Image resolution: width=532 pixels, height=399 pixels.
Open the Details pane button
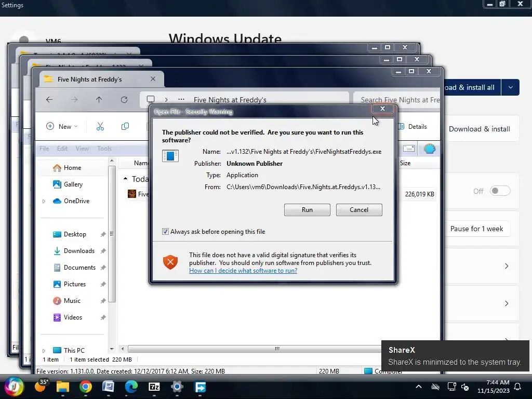pos(413,127)
